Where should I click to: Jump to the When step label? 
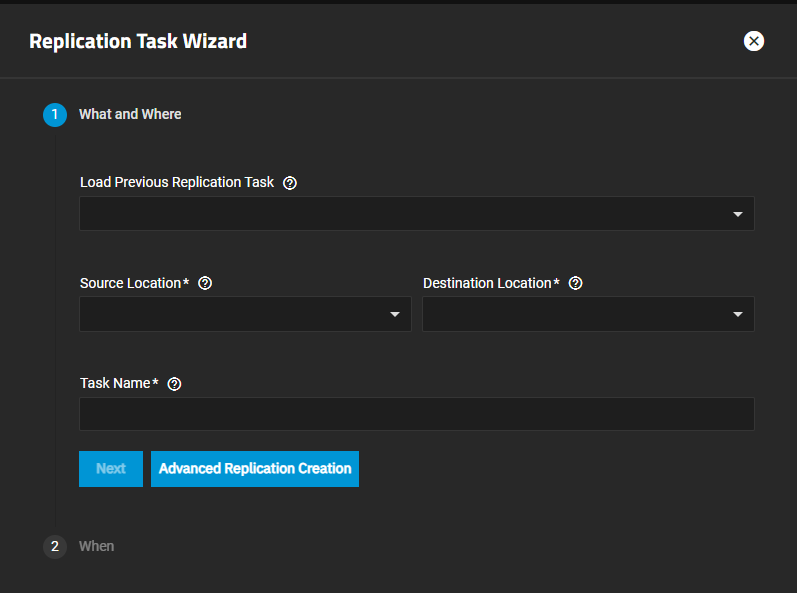tap(97, 546)
